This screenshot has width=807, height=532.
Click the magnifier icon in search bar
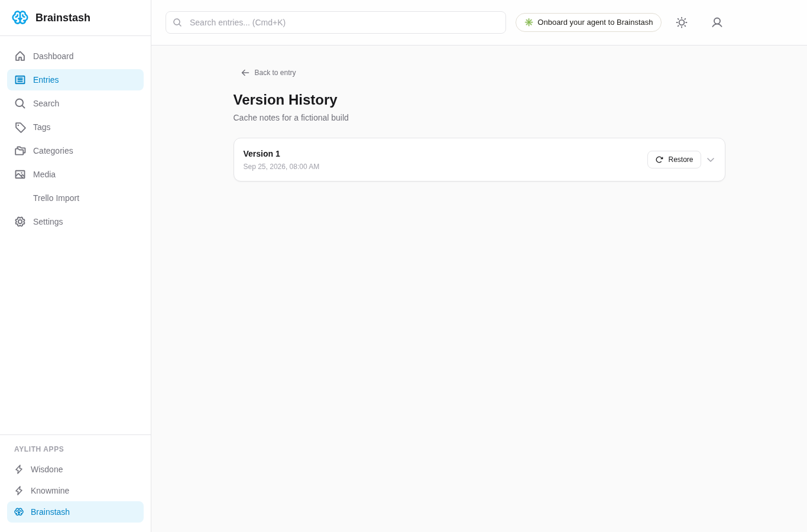[x=177, y=22]
